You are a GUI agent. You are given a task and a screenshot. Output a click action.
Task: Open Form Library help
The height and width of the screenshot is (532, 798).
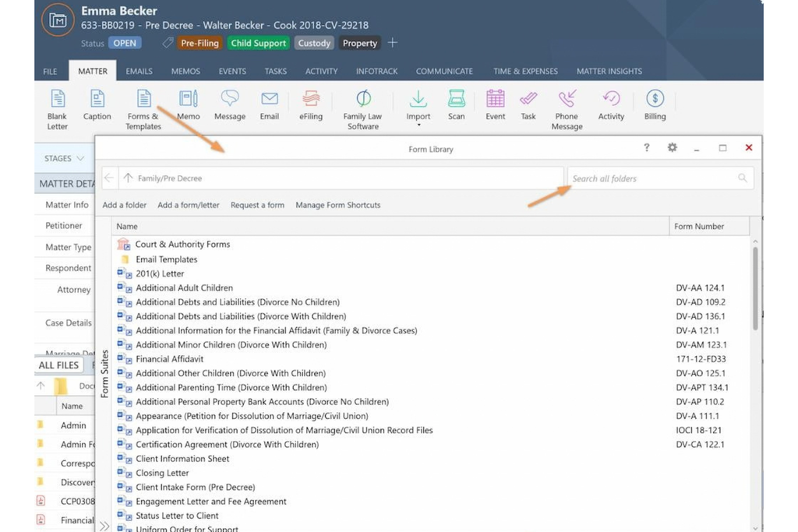tap(646, 147)
